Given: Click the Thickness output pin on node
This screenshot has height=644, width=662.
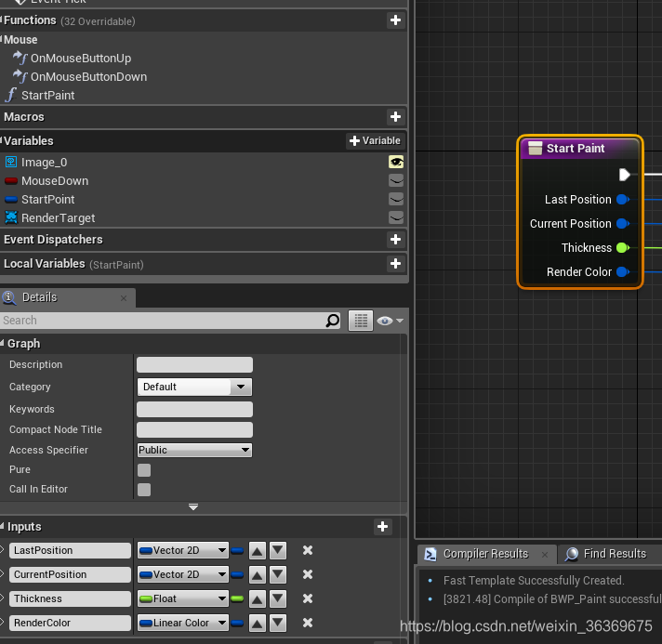Looking at the screenshot, I should (623, 248).
